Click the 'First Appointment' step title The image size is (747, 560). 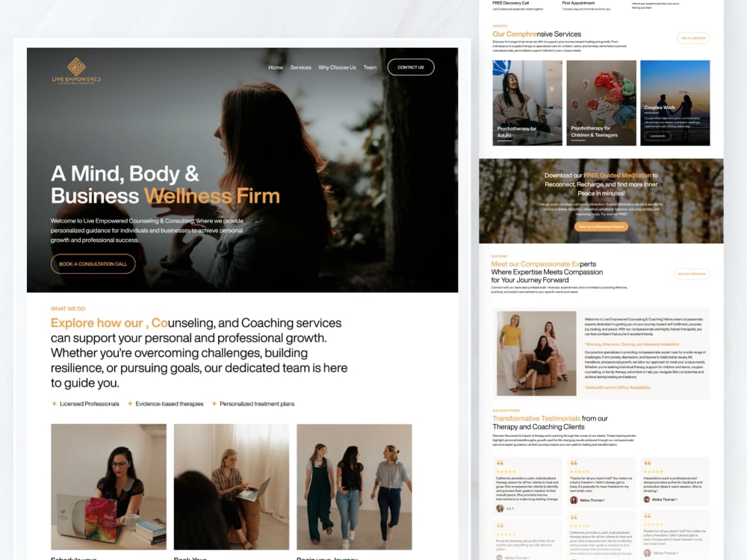tap(578, 3)
